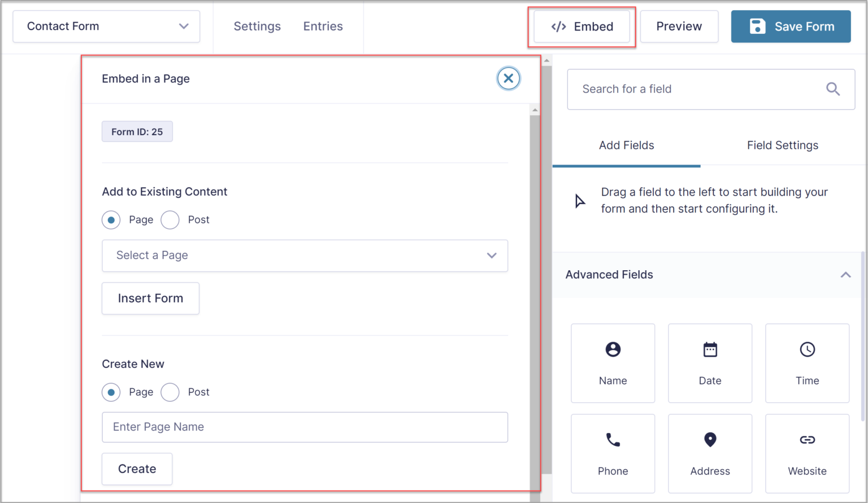Add the Website link field
This screenshot has height=503, width=868.
point(807,453)
